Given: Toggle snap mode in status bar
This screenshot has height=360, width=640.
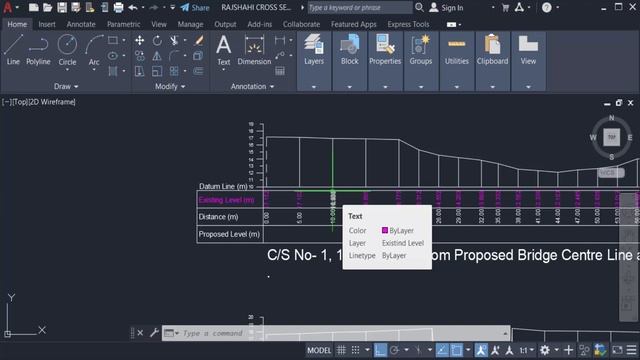Looking at the screenshot, I should click(356, 350).
